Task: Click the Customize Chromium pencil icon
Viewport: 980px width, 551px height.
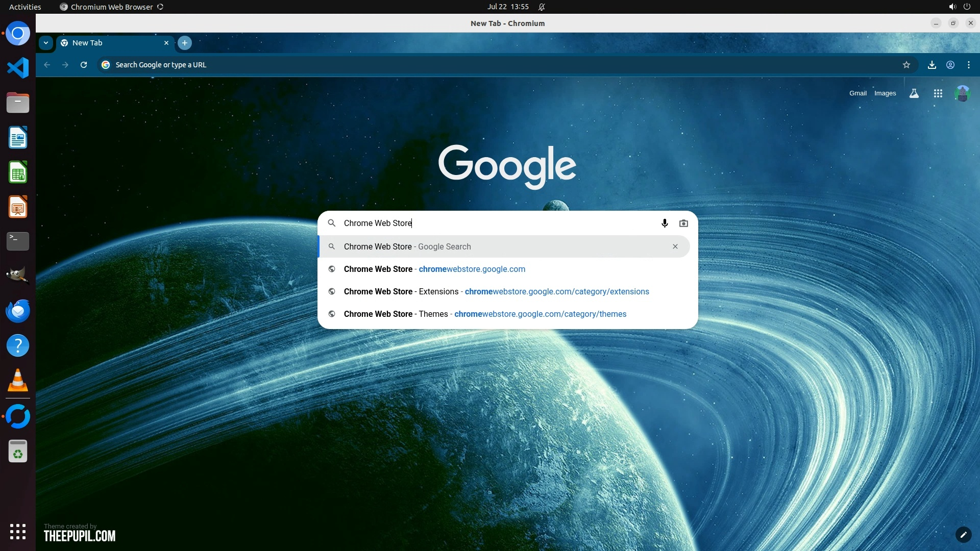Action: point(963,535)
